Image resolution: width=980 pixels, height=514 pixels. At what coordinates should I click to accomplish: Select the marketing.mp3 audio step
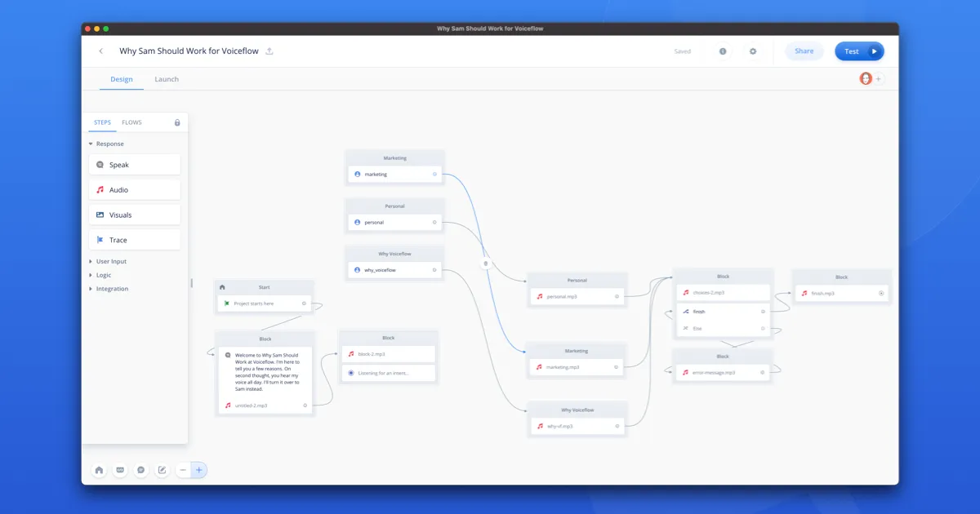577,367
